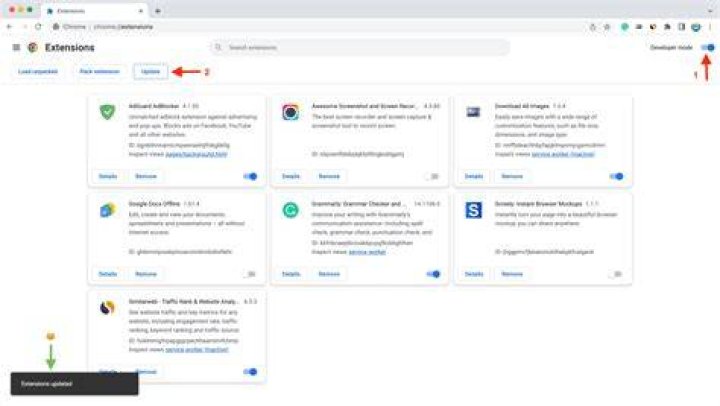This screenshot has width=720, height=406.
Task: Bookmark this page with the star icon
Action: (607, 27)
